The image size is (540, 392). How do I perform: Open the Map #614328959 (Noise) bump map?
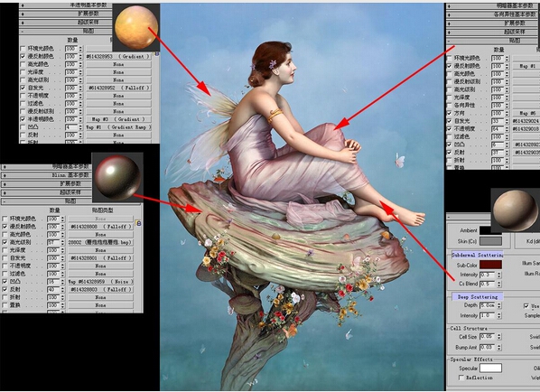click(x=100, y=282)
